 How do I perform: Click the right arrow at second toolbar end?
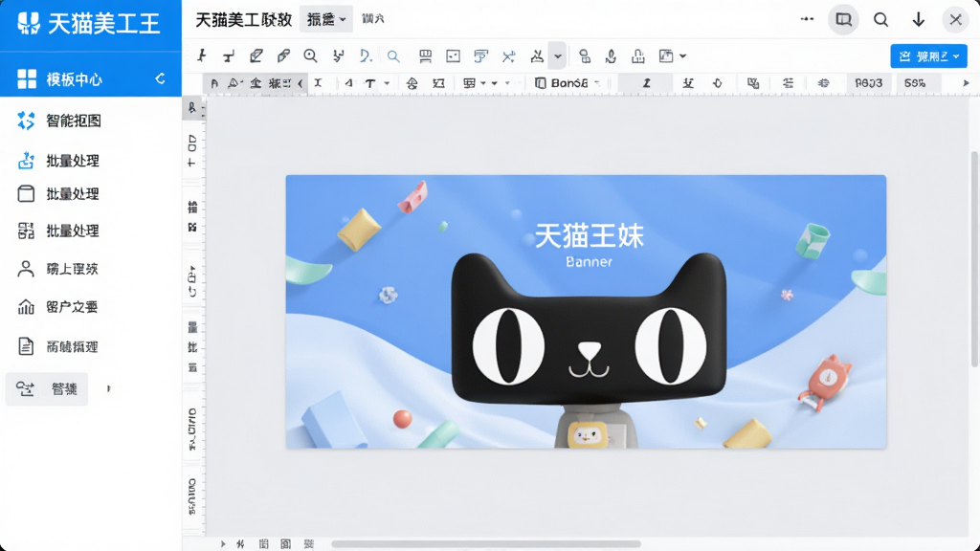(966, 83)
